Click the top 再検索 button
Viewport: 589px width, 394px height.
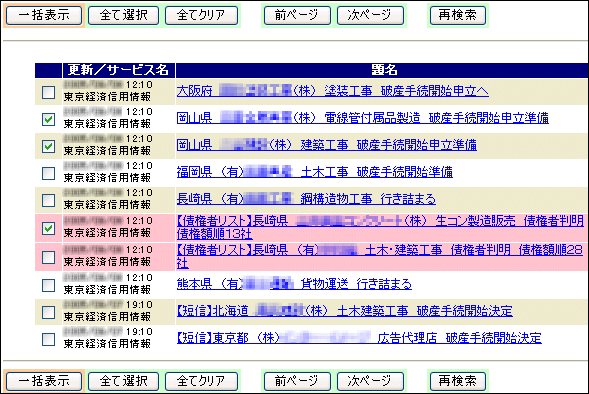pyautogui.click(x=458, y=15)
